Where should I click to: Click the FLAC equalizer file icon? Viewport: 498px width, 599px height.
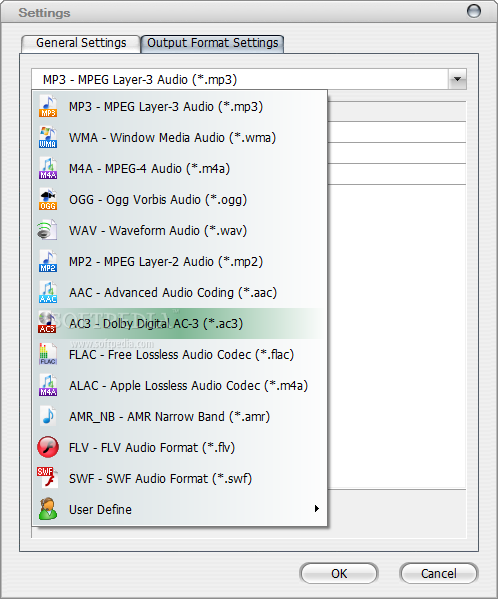coord(48,354)
